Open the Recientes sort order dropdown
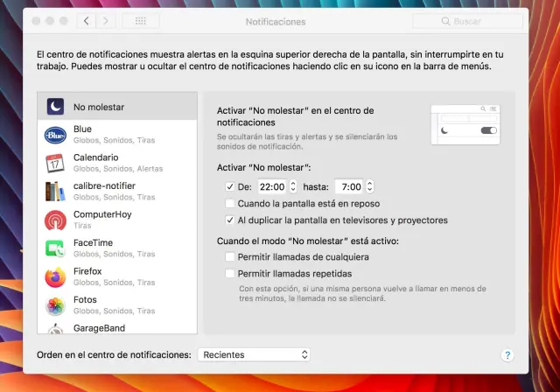Image resolution: width=560 pixels, height=392 pixels. (x=254, y=354)
